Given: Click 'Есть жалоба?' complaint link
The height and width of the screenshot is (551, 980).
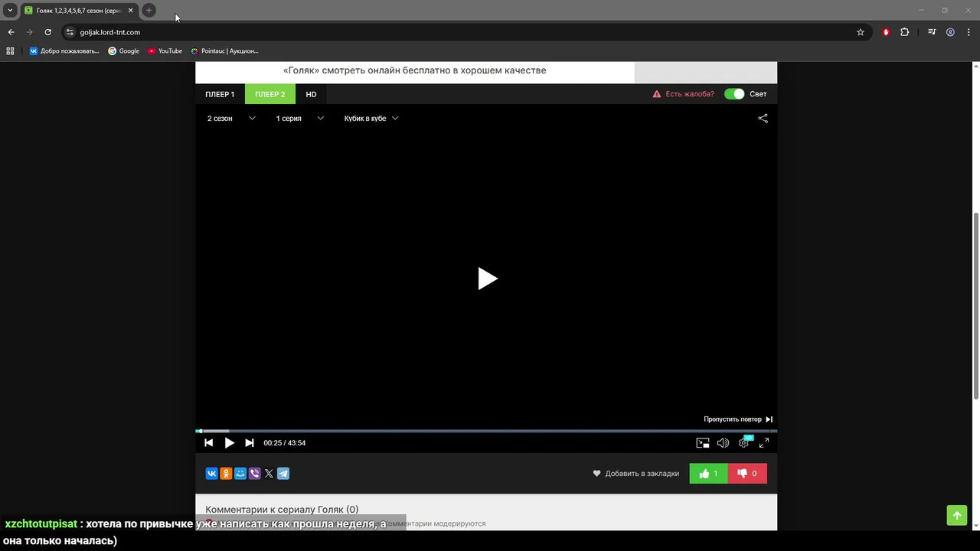Looking at the screenshot, I should click(x=683, y=94).
